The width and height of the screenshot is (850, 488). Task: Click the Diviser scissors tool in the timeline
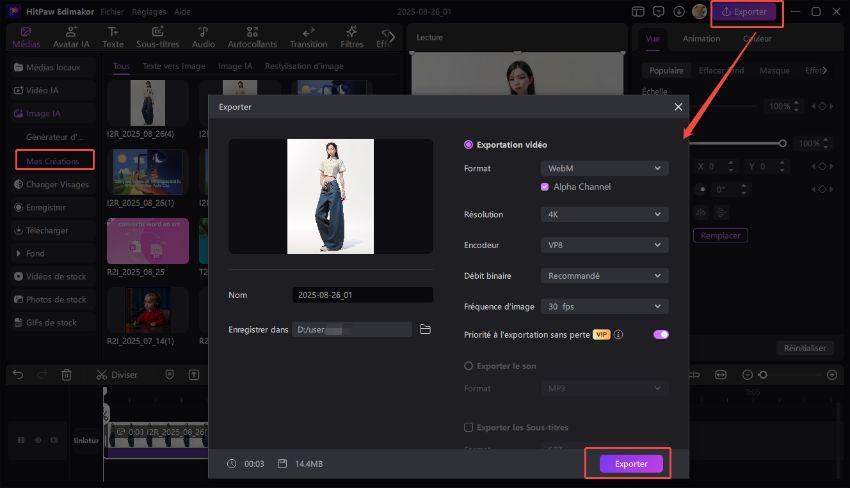point(117,374)
